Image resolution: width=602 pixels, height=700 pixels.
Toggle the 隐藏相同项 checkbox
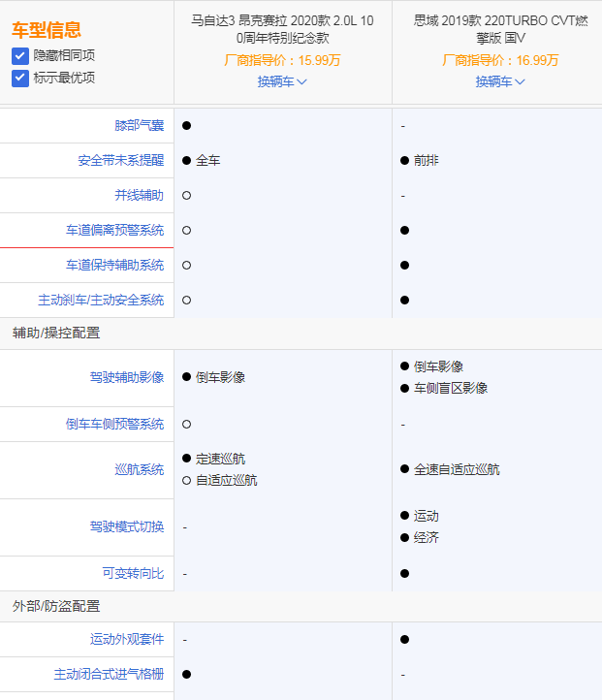[x=19, y=56]
